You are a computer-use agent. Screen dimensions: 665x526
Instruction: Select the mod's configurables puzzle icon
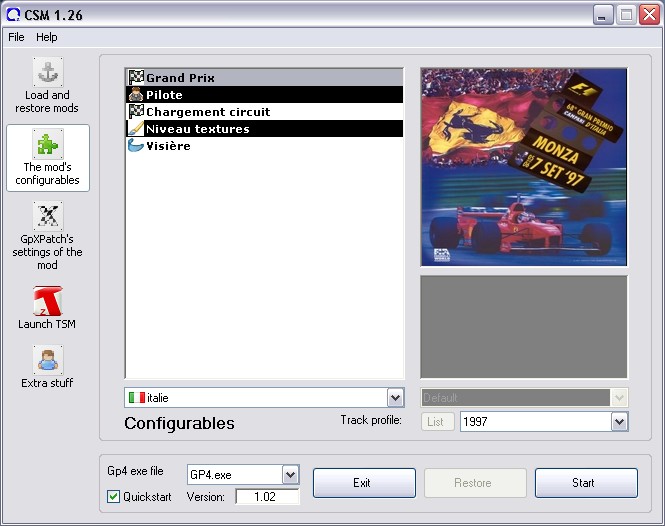[48, 144]
